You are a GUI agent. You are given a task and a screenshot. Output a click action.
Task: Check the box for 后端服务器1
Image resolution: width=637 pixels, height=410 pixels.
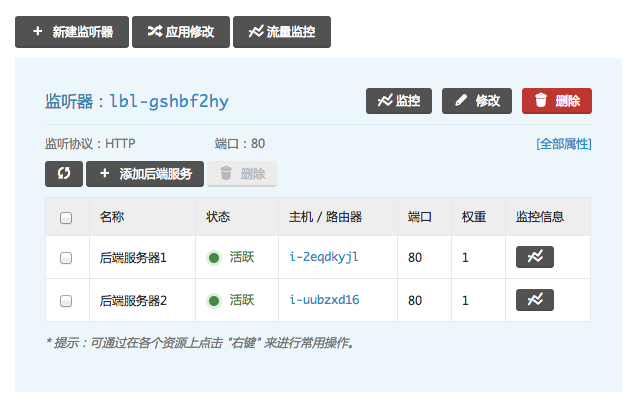[x=66, y=258]
